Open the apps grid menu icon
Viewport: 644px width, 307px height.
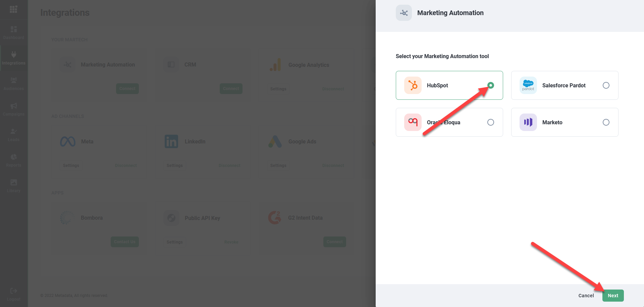pos(13,9)
